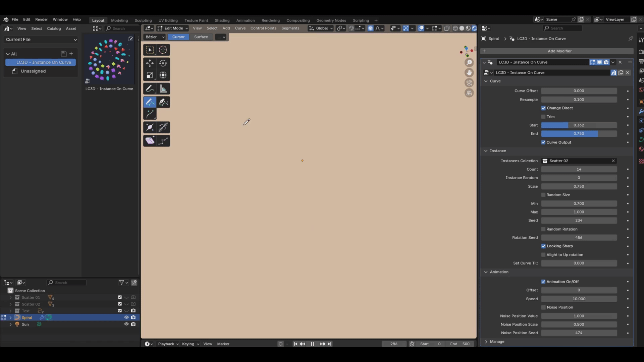
Task: Click the Start value slider
Action: pos(579,125)
